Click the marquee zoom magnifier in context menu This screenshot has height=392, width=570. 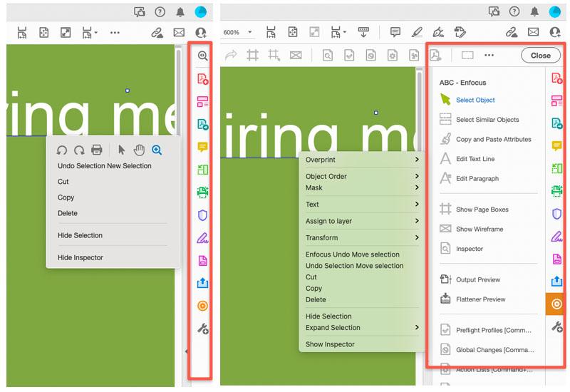157,150
